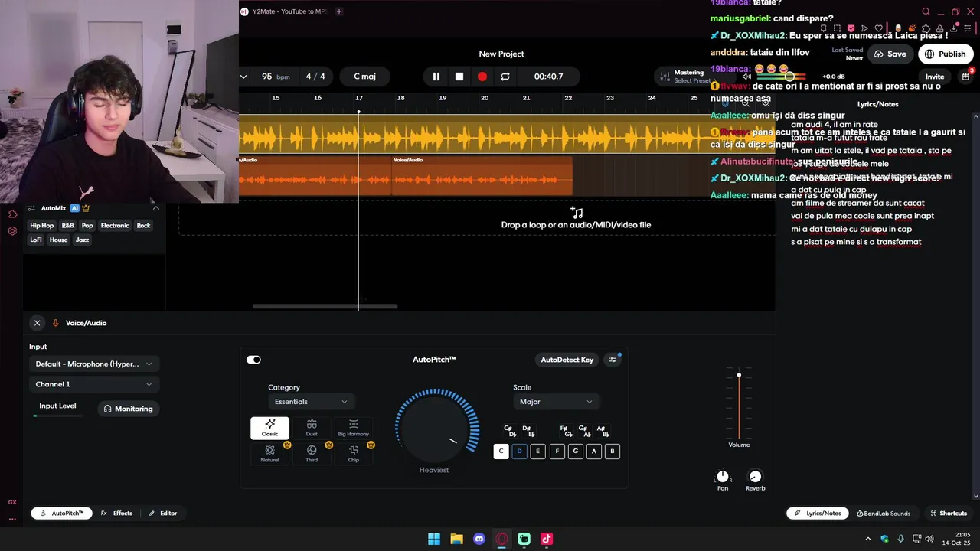Toggle the D note key
980x551 pixels.
click(519, 452)
